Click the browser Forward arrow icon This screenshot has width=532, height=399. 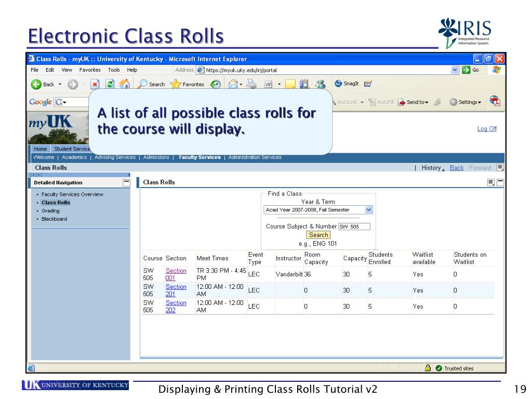click(73, 84)
